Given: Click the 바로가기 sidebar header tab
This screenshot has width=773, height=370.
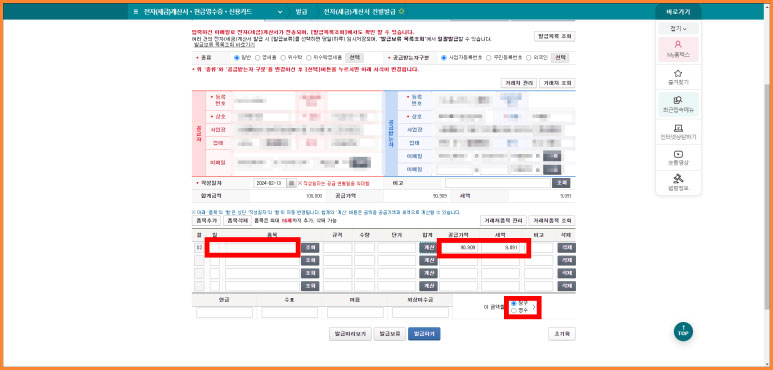Looking at the screenshot, I should (x=678, y=12).
